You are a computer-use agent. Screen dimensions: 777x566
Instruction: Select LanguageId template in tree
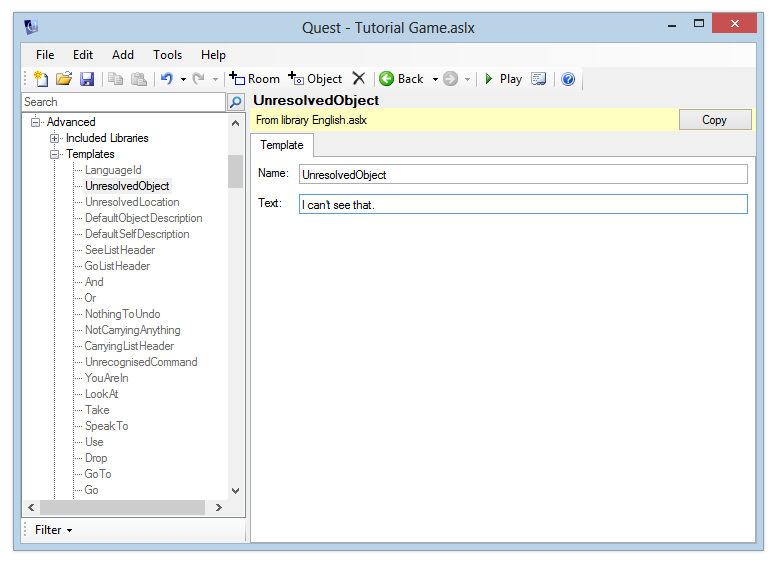point(113,170)
